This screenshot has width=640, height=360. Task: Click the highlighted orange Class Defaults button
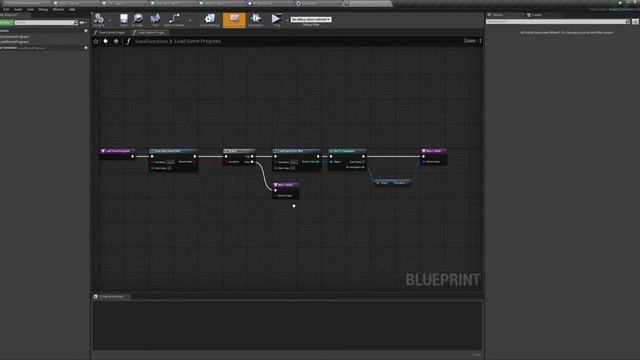point(234,20)
